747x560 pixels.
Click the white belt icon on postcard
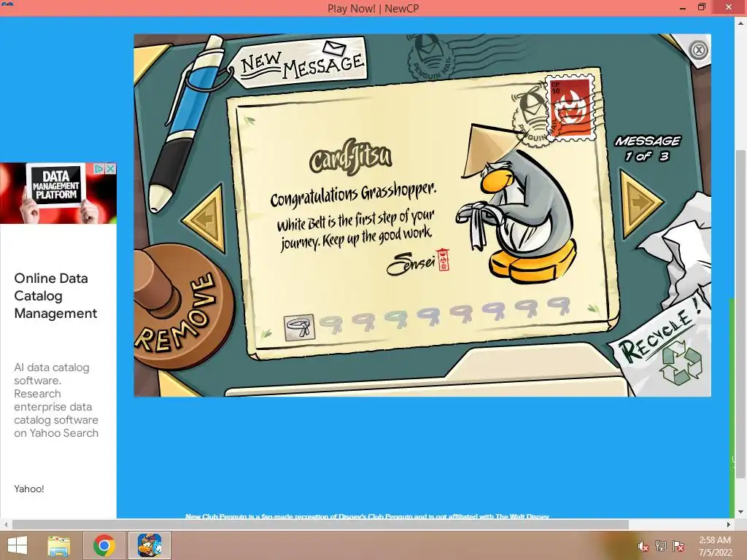(299, 327)
